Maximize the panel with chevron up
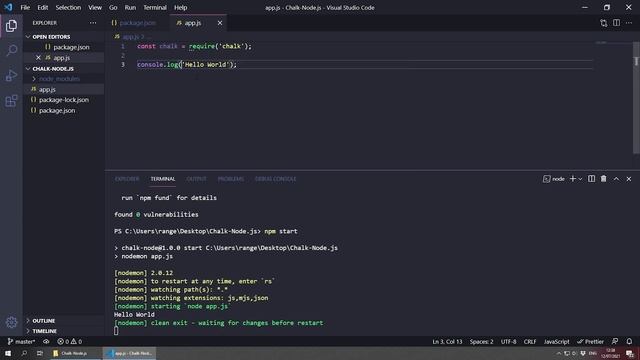Viewport: 640px width, 360px height. 616,179
